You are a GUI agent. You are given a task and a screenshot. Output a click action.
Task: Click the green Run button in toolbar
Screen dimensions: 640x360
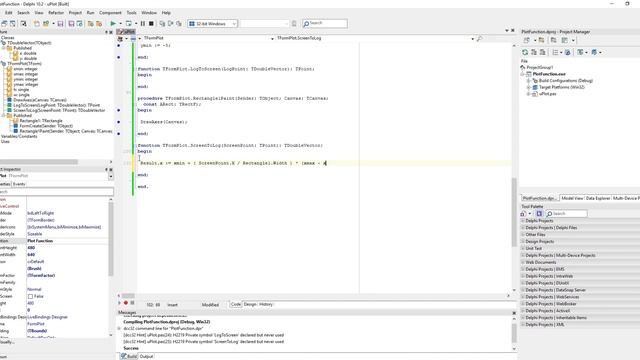[x=113, y=24]
